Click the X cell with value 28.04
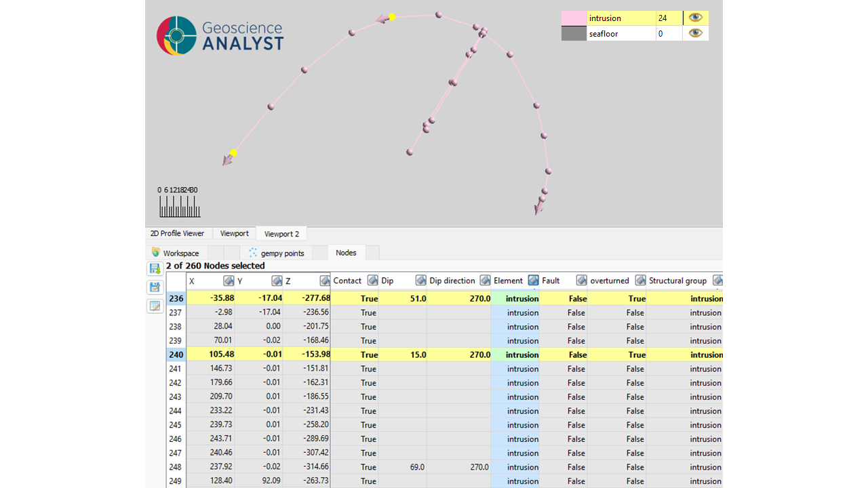Screen dimensions: 868x488 [211, 327]
